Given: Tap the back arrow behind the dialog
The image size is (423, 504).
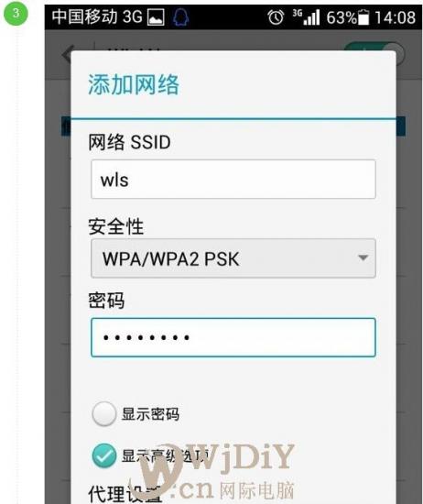Looking at the screenshot, I should [67, 55].
